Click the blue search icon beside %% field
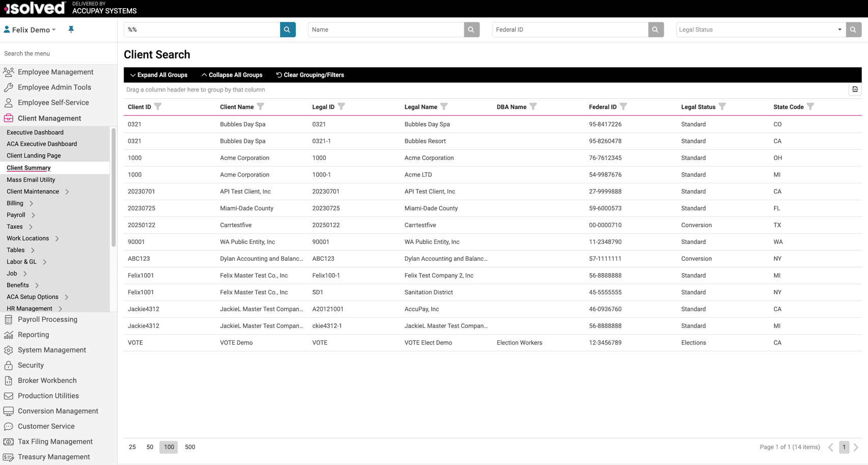The image size is (868, 465). 288,30
